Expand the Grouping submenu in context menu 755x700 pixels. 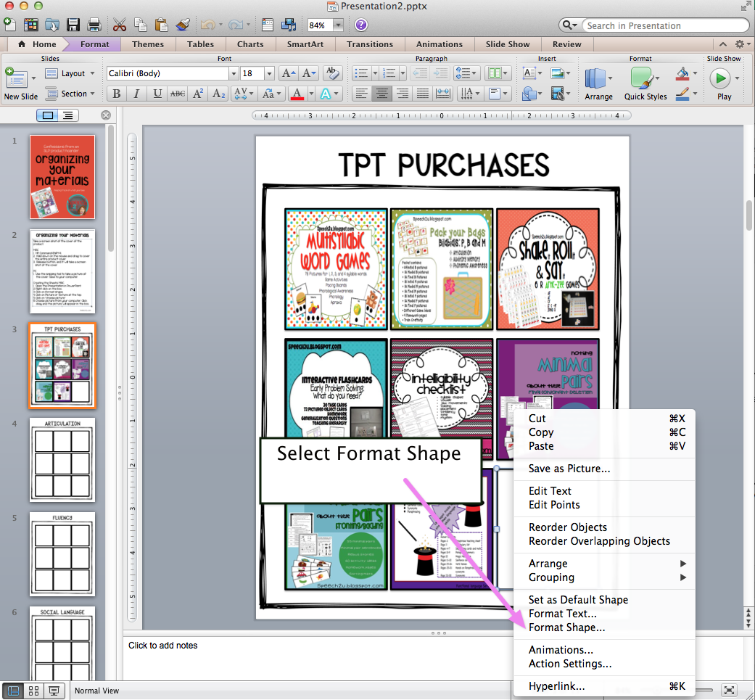605,577
